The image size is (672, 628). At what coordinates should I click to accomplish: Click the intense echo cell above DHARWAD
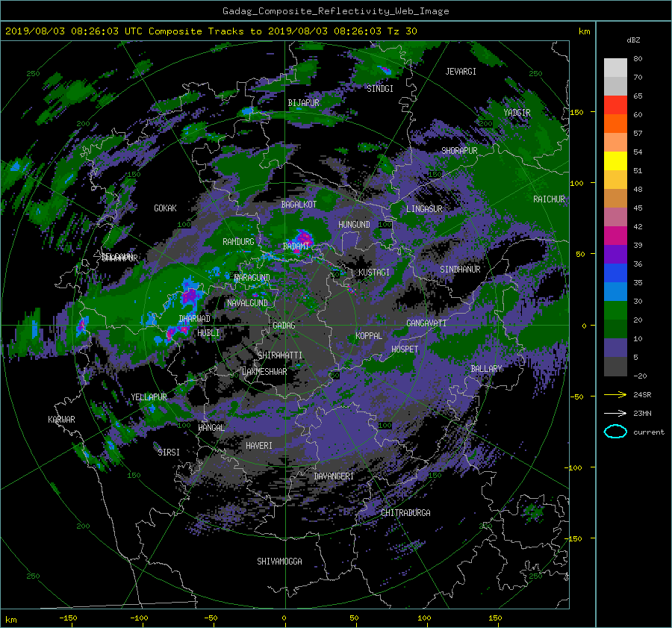190,296
